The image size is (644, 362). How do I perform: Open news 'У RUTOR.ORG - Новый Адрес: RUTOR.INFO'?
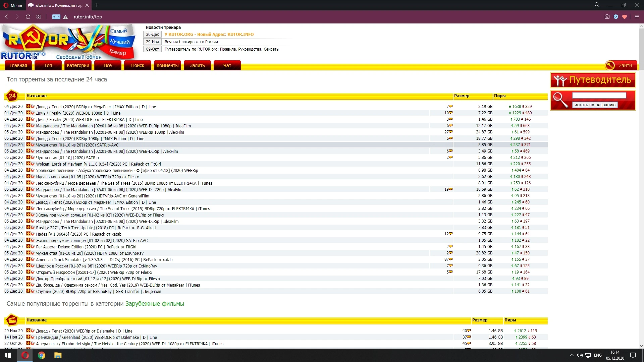[x=209, y=35]
